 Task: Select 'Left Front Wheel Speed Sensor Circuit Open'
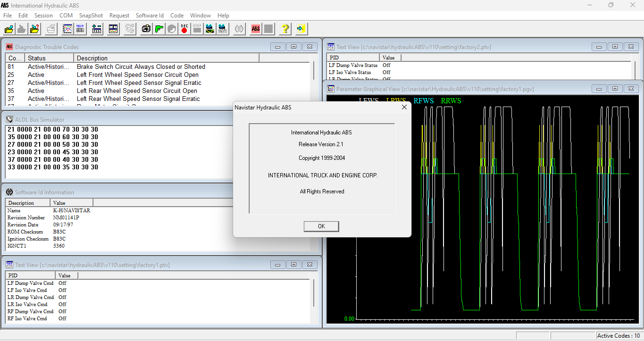click(x=138, y=75)
